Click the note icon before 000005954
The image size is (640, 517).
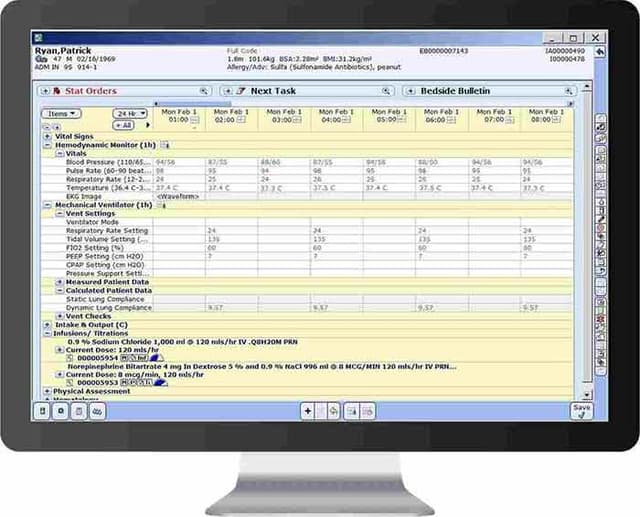point(70,358)
